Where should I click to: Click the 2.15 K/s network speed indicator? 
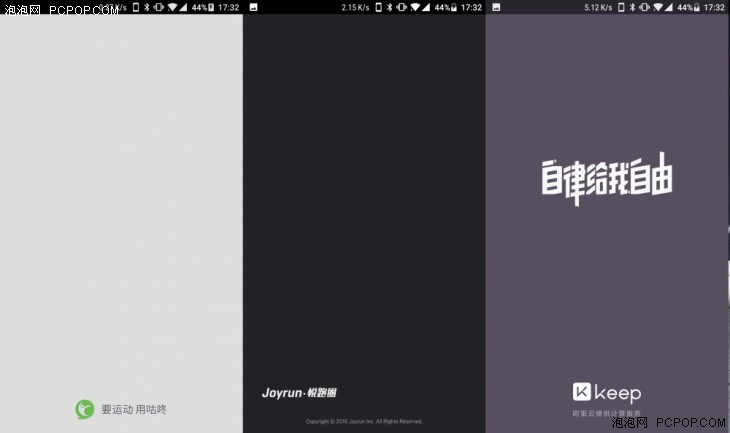[355, 7]
